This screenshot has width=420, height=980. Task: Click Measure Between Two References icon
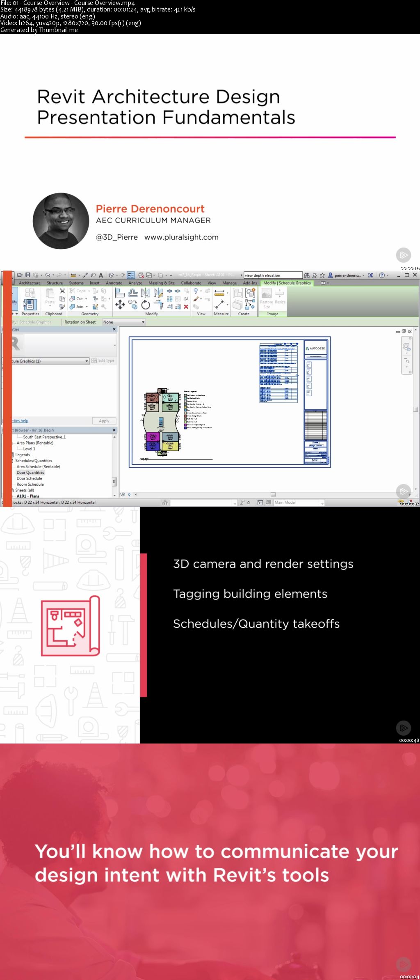[219, 292]
